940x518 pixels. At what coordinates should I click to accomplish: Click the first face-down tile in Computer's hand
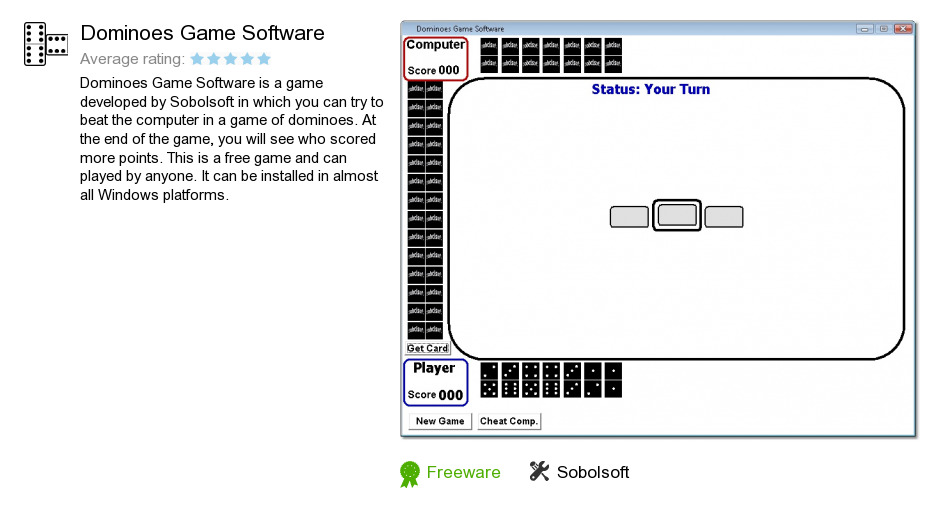coord(489,56)
